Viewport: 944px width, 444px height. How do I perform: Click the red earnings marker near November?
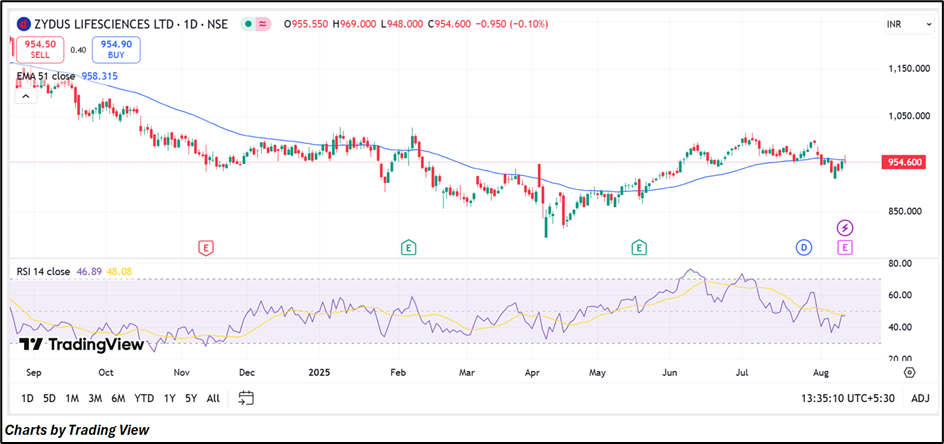[x=205, y=246]
